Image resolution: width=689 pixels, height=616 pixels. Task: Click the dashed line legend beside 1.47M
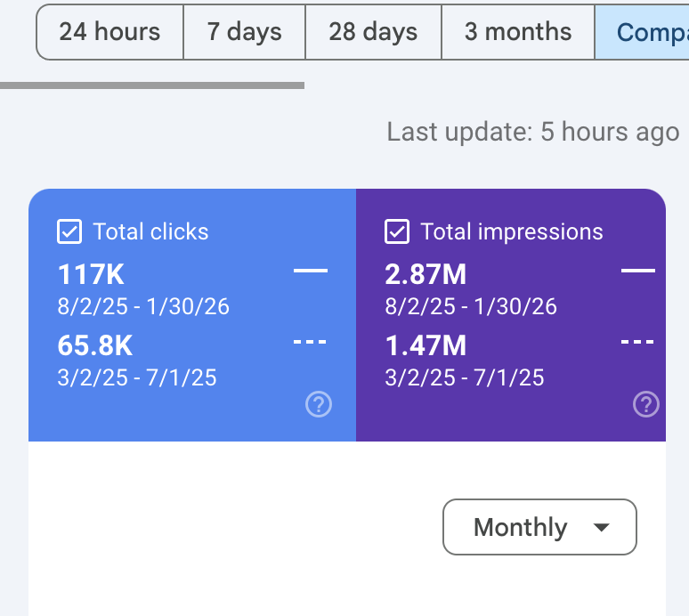tap(637, 341)
